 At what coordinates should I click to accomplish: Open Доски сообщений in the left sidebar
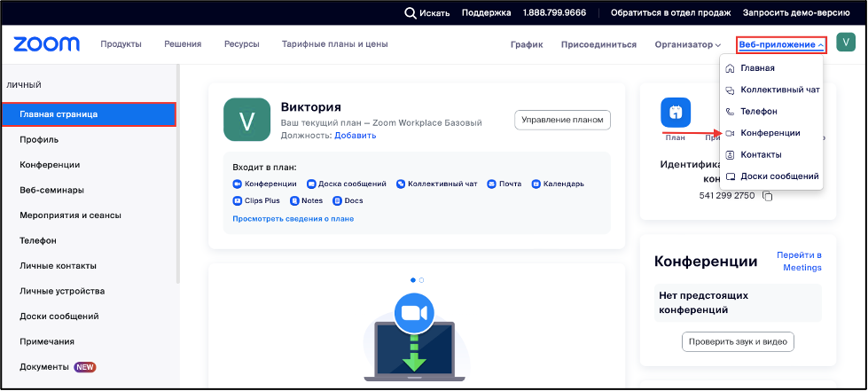pyautogui.click(x=59, y=317)
